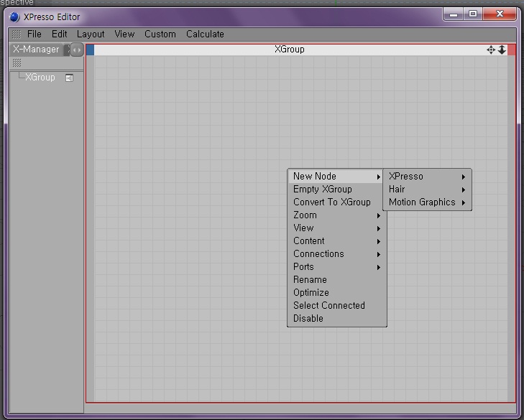Expand the Connections submenu

point(337,254)
